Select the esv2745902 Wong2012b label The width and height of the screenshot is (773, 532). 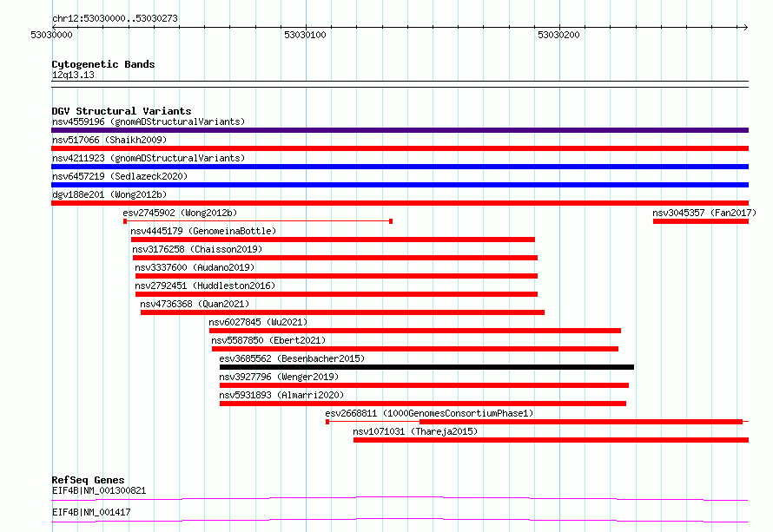(180, 213)
